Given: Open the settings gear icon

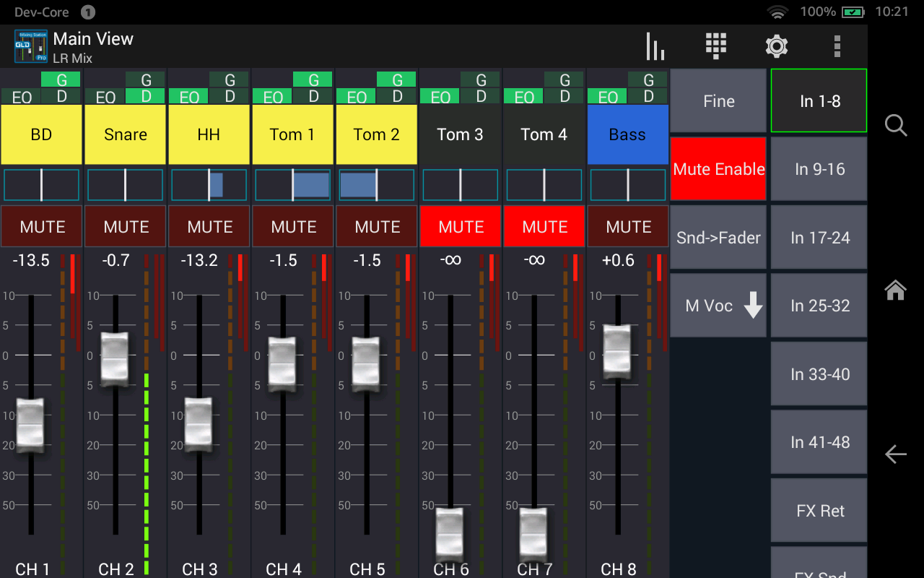Looking at the screenshot, I should (776, 47).
